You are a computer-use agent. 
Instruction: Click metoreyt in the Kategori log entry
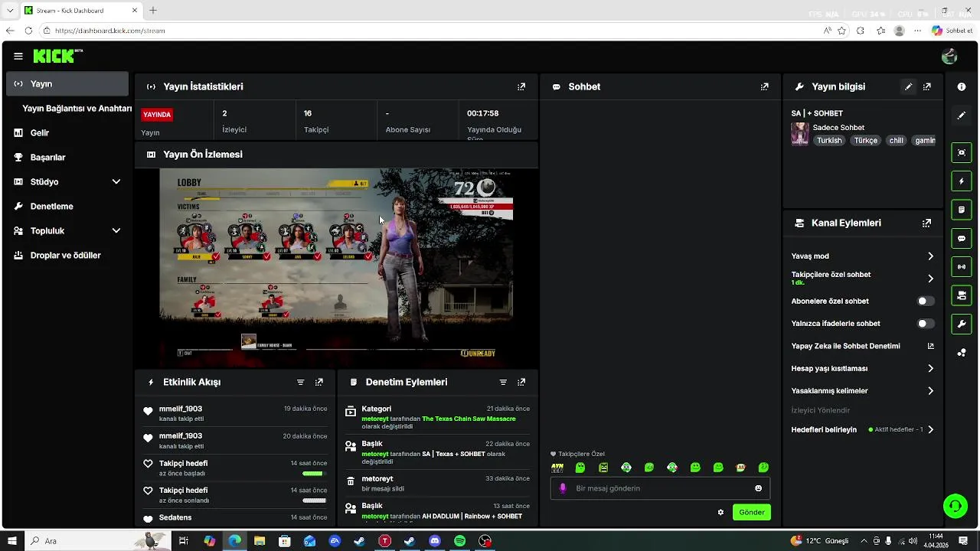tap(375, 419)
